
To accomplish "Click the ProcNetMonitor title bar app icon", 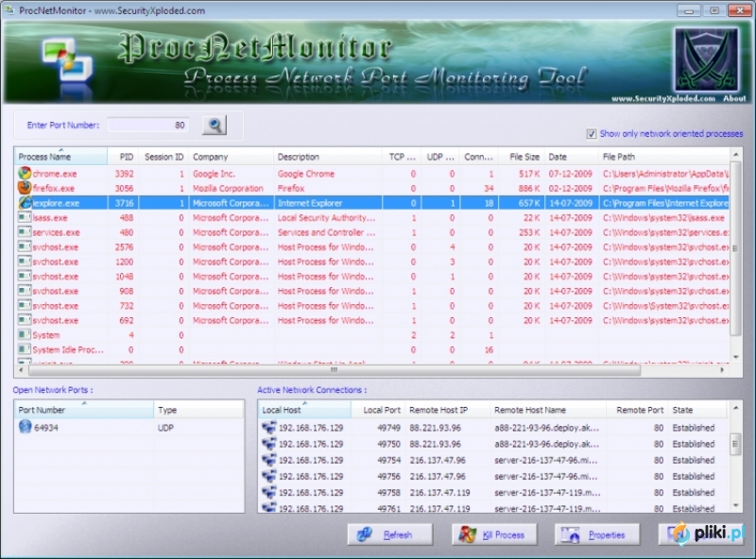I will coord(9,10).
